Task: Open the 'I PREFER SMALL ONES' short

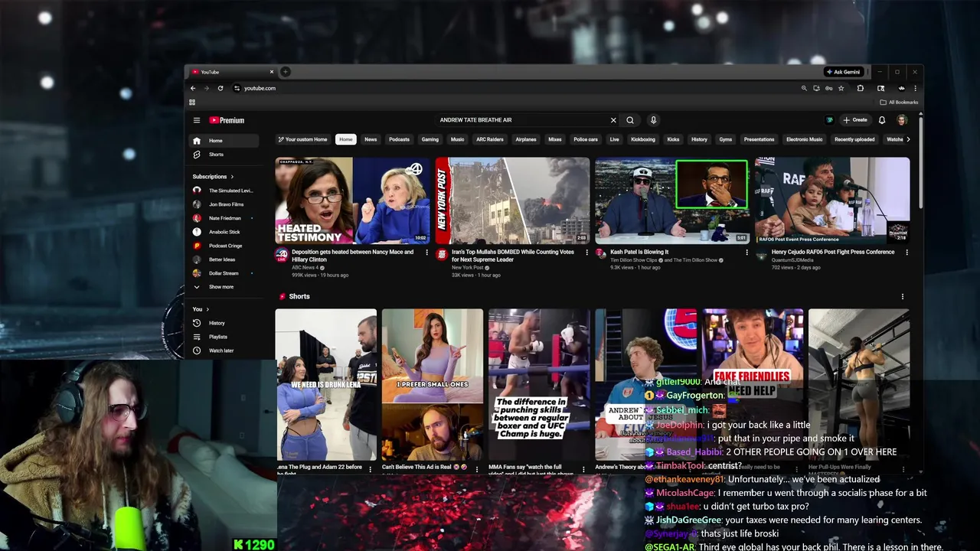Action: point(433,384)
